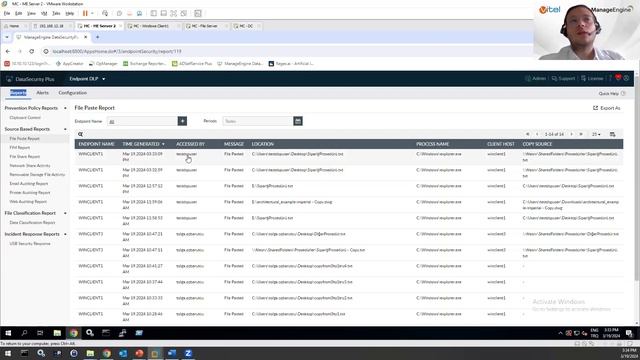Viewport: 640px width, 360px height.
Task: Click the Accessed By column header
Action: pyautogui.click(x=190, y=144)
